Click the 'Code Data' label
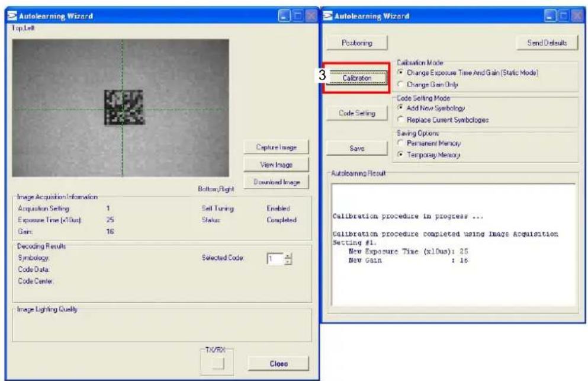The height and width of the screenshot is (381, 588). 33,270
